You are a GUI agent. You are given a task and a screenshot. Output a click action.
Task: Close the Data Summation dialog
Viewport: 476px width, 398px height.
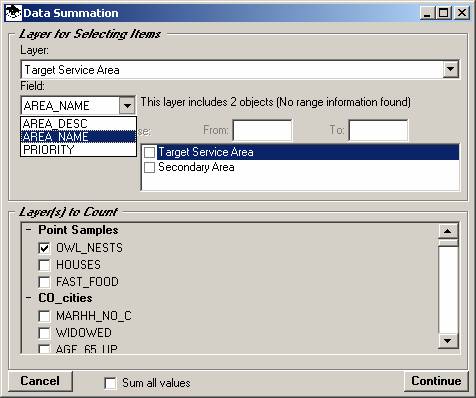coord(462,13)
